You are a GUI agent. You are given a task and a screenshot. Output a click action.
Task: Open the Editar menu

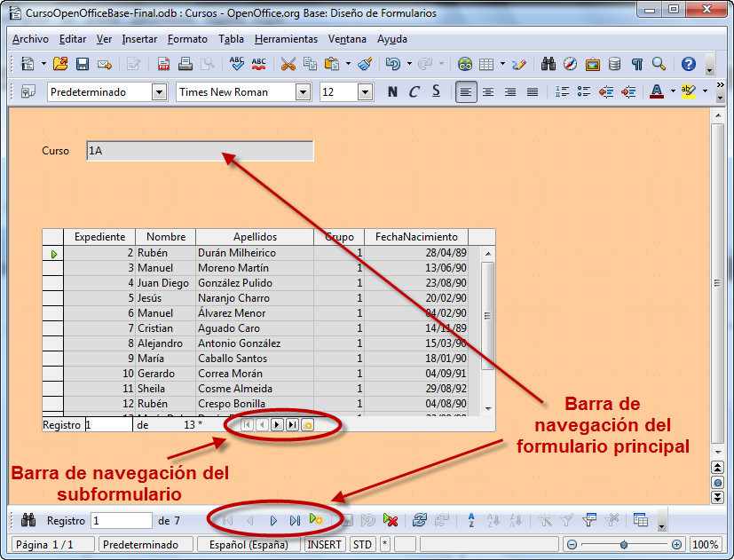click(x=73, y=39)
